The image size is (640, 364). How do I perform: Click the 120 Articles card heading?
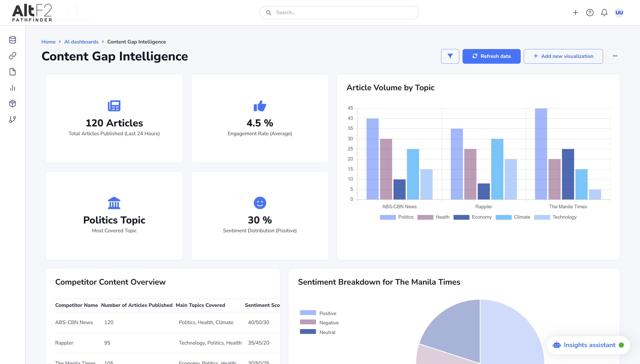(x=114, y=123)
